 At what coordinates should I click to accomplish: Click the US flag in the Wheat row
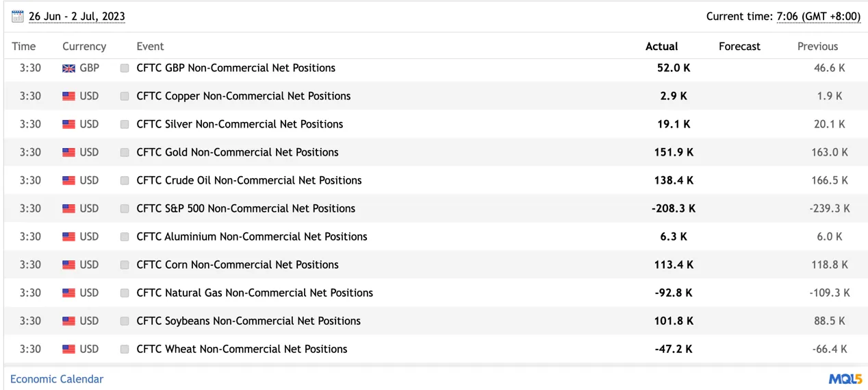[69, 350]
